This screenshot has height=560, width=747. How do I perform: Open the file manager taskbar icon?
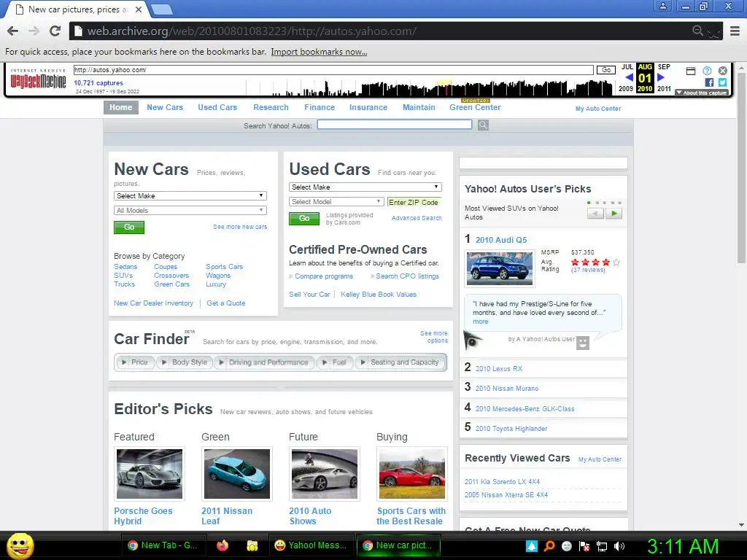(252, 545)
